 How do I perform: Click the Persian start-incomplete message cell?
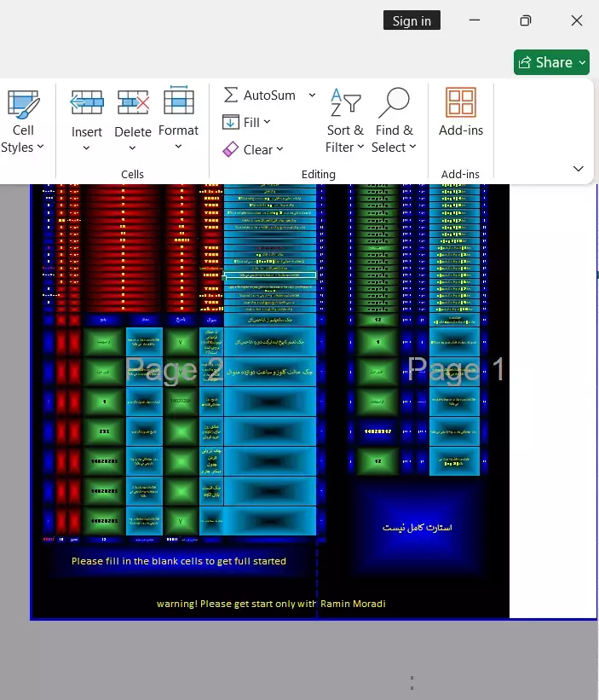coord(418,528)
